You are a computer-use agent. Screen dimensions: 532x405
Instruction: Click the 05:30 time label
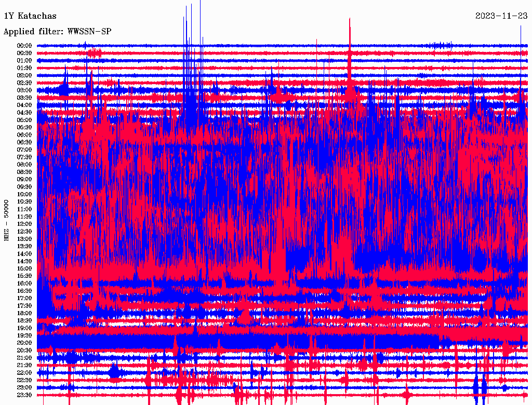click(x=24, y=128)
